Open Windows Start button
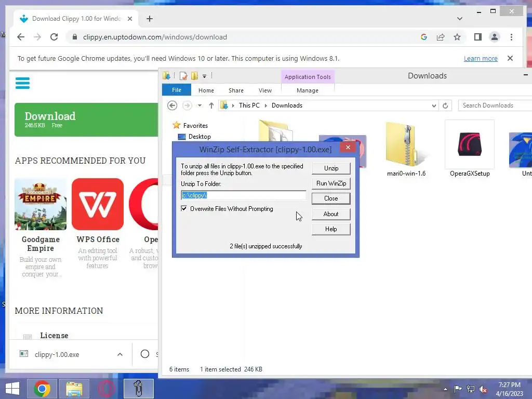The height and width of the screenshot is (399, 532). [12, 389]
